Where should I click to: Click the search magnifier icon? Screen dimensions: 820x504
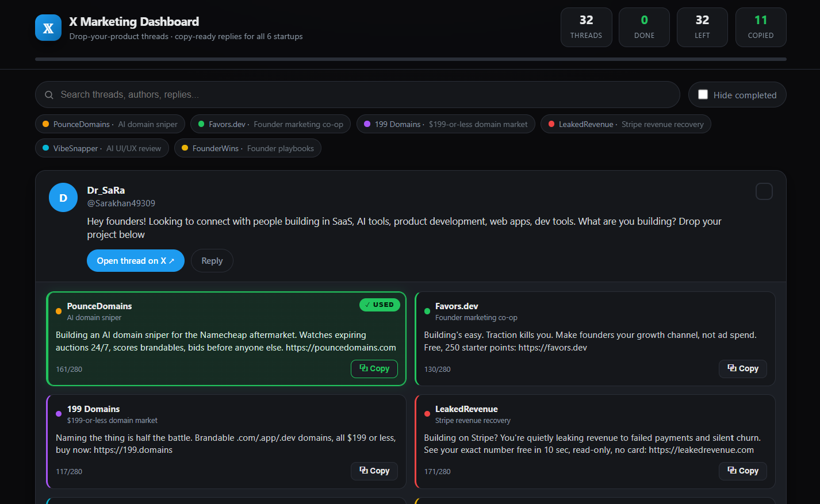pos(49,95)
